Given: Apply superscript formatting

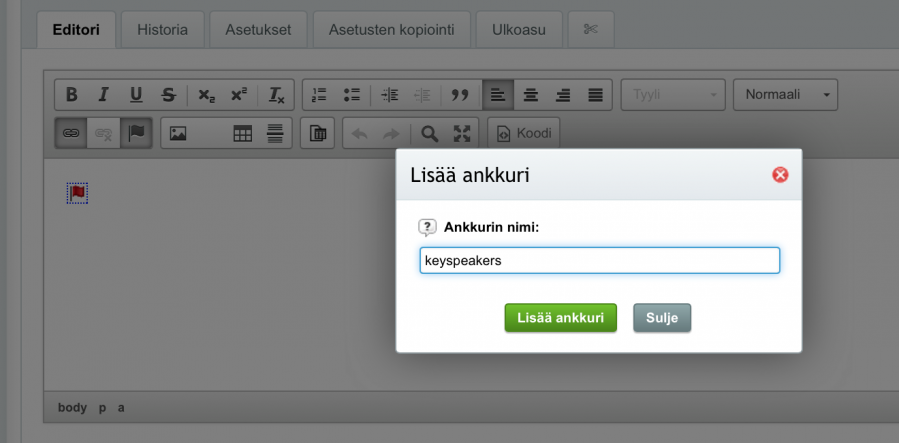Looking at the screenshot, I should [239, 95].
